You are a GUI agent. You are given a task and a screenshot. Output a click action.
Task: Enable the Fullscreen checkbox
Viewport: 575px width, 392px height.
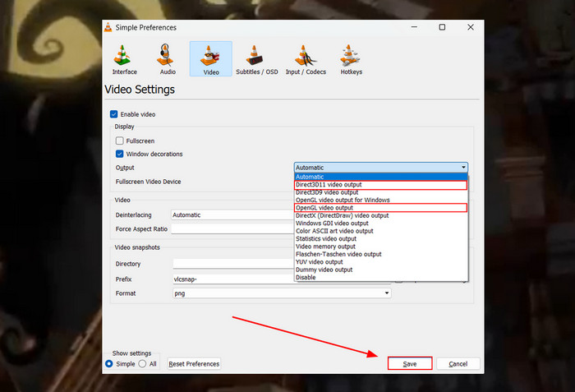point(120,141)
